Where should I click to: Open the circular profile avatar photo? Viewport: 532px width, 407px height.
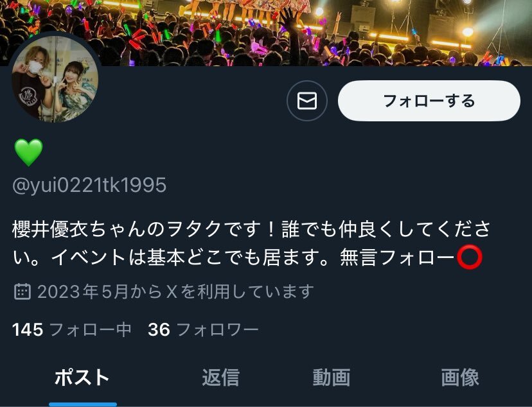(55, 78)
